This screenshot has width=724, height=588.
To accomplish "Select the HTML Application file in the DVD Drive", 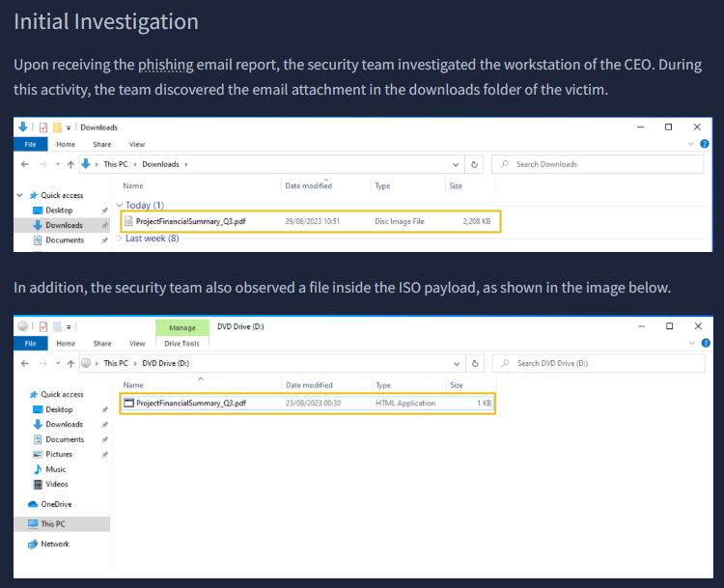I will [x=190, y=403].
